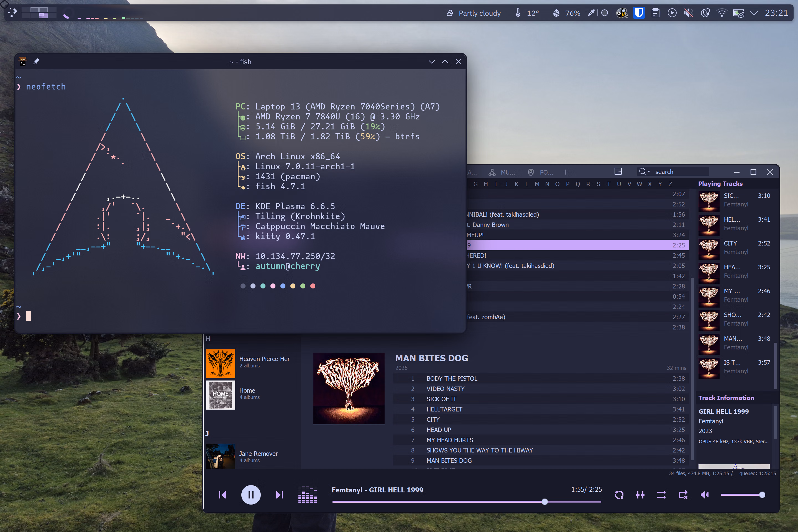The height and width of the screenshot is (532, 798).
Task: Select Jane Remover artist entry
Action: [252, 456]
